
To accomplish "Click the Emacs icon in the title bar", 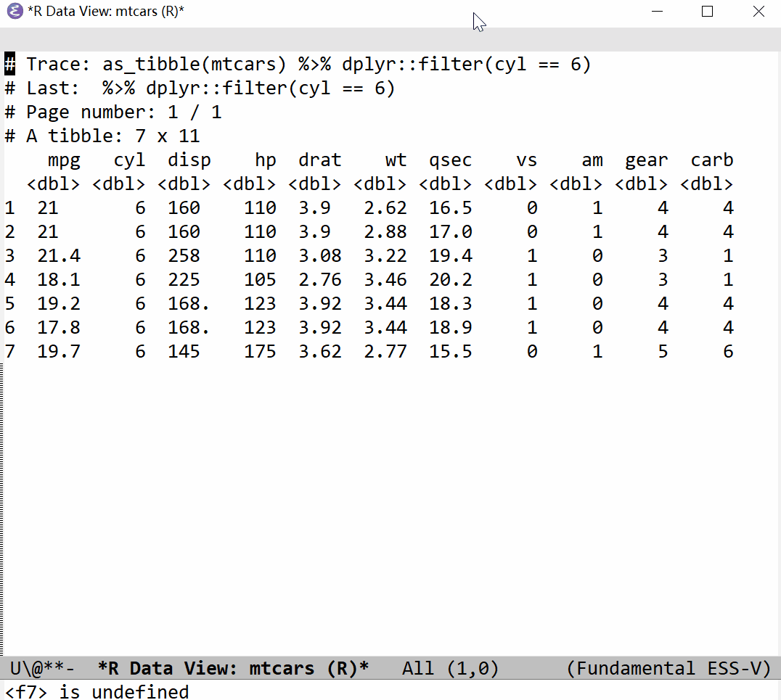I will pyautogui.click(x=15, y=12).
